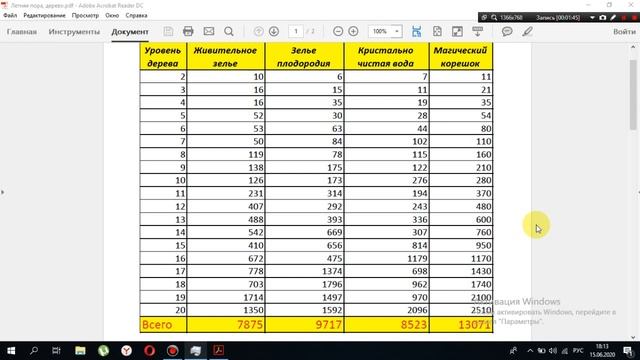
Task: Open Task View on the taskbar
Action: (56, 351)
